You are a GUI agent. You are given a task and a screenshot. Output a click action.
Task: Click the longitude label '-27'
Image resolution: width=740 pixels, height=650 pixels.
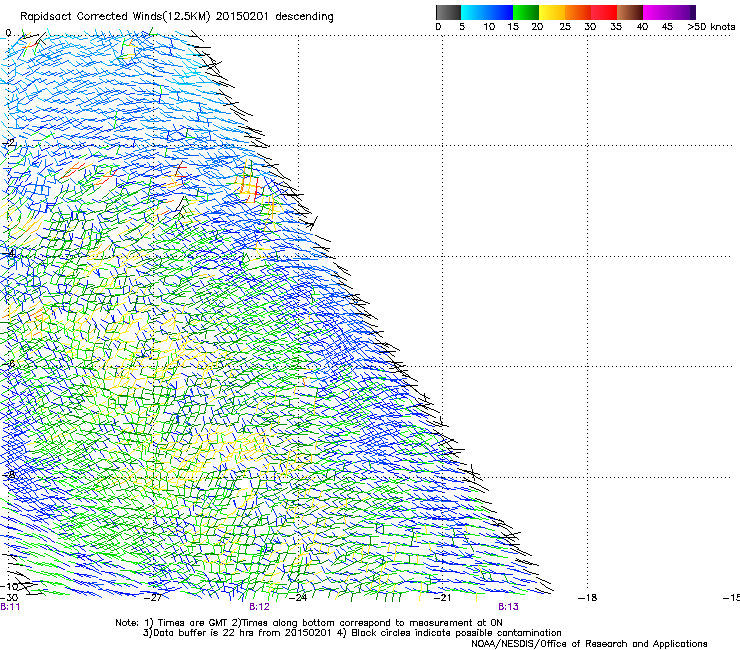(x=153, y=598)
